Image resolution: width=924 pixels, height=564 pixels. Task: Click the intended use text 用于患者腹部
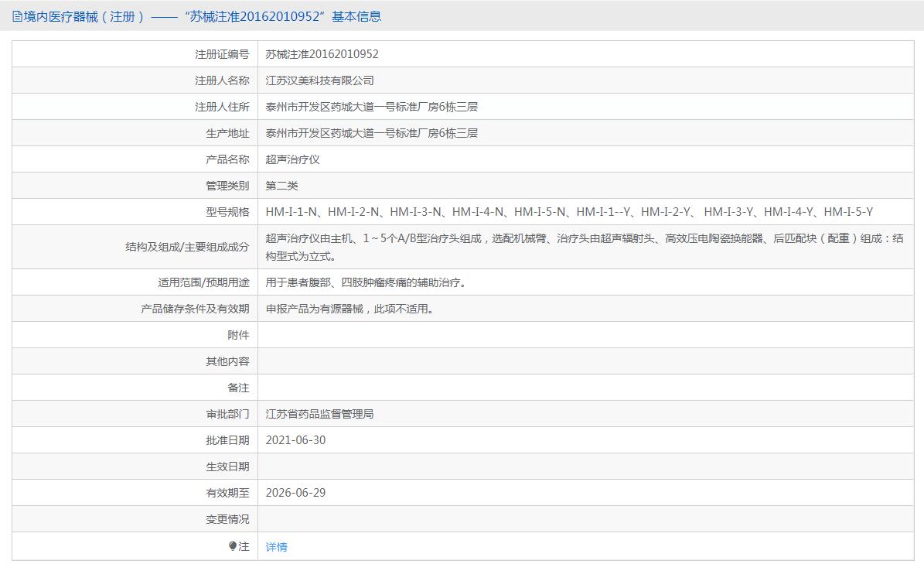(367, 282)
